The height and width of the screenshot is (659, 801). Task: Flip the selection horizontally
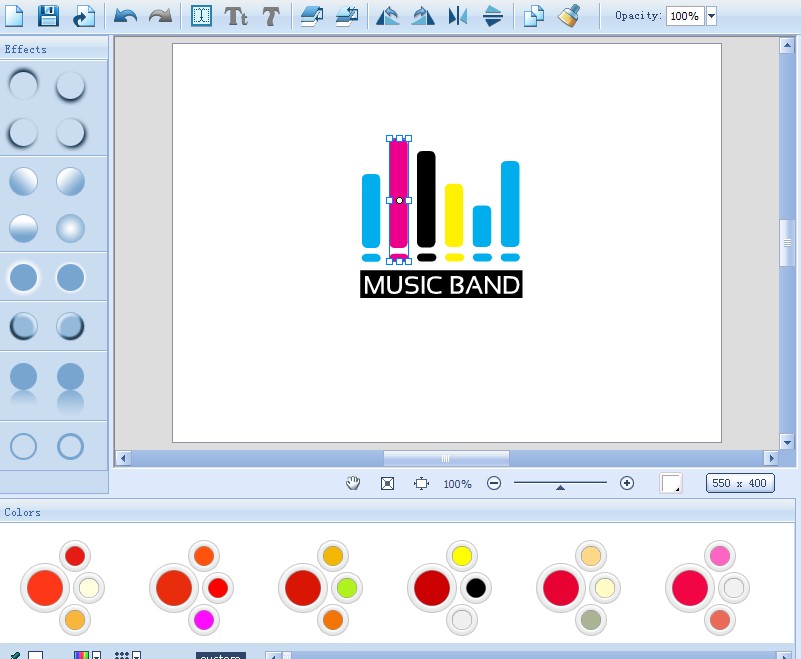click(458, 16)
